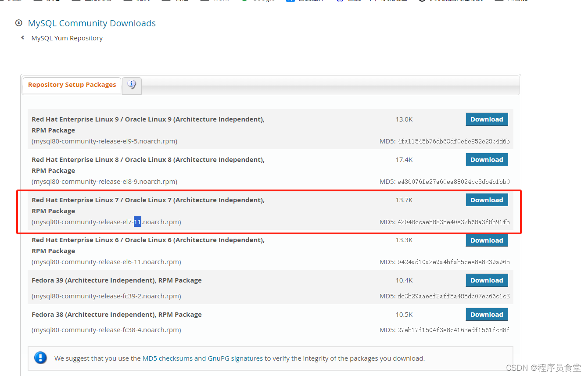Click the blue info icon in the MD5 suggestion bar
The height and width of the screenshot is (376, 588).
[x=40, y=358]
